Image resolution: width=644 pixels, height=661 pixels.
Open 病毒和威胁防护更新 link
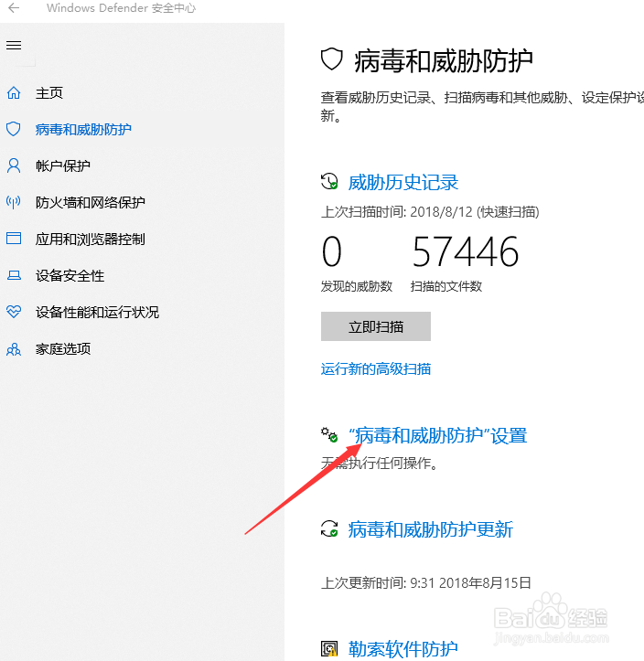[431, 529]
